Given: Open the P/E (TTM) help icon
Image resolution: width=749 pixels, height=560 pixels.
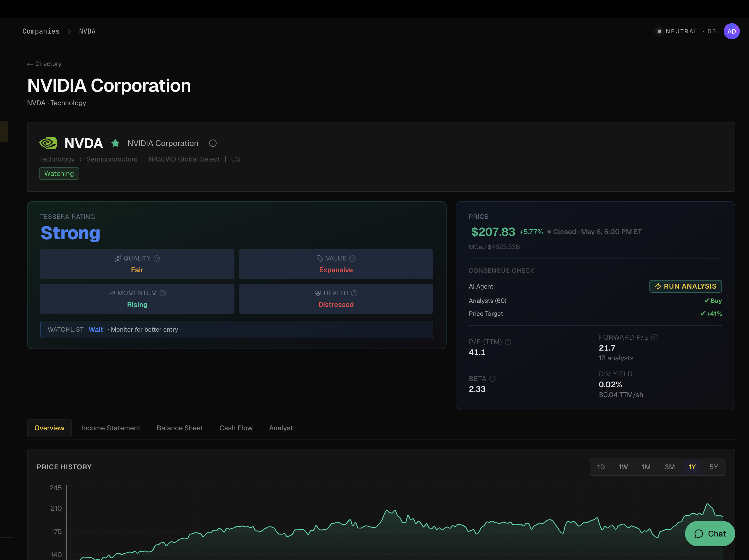Looking at the screenshot, I should 508,342.
